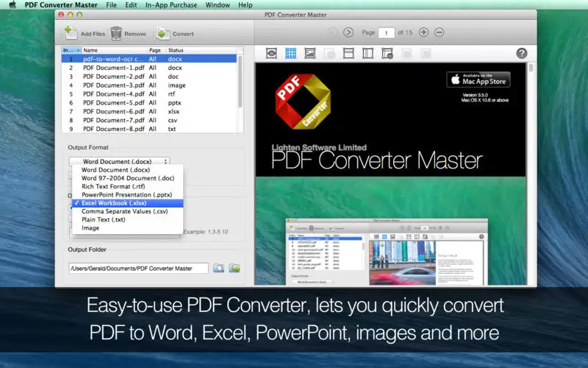
Task: Click the file list vertical scrollbar
Action: pyautogui.click(x=240, y=81)
